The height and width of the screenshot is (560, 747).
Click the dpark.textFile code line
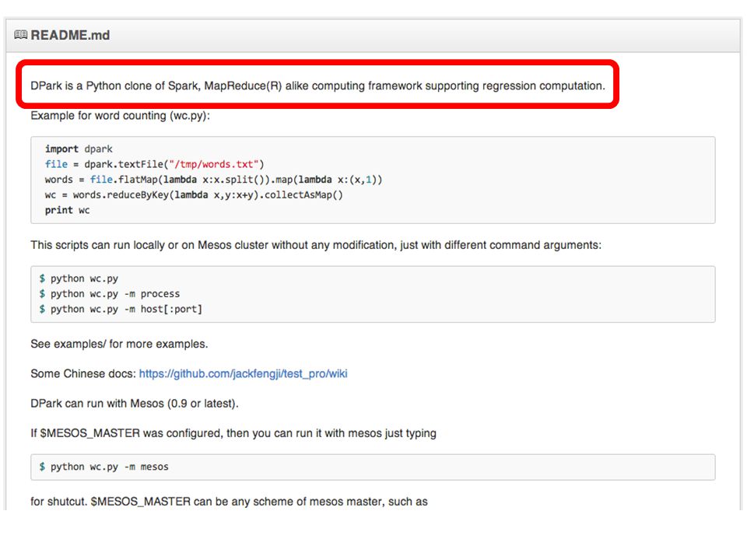tap(154, 164)
